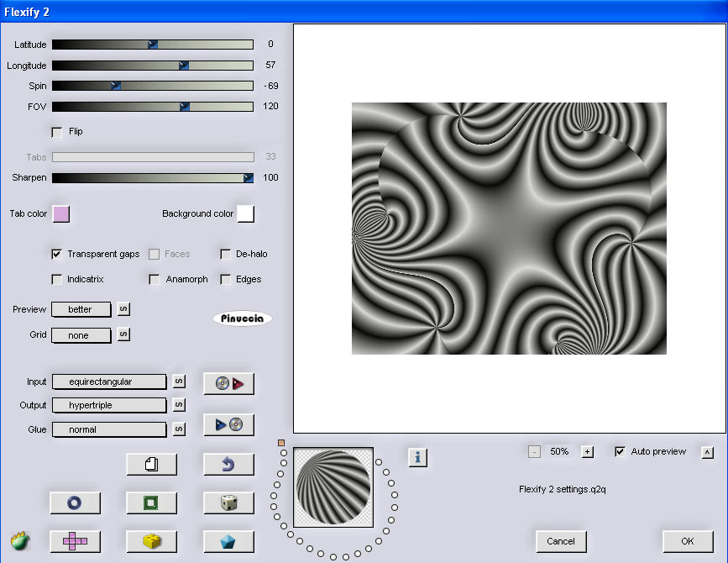Enable the Flip checkbox

[x=56, y=132]
